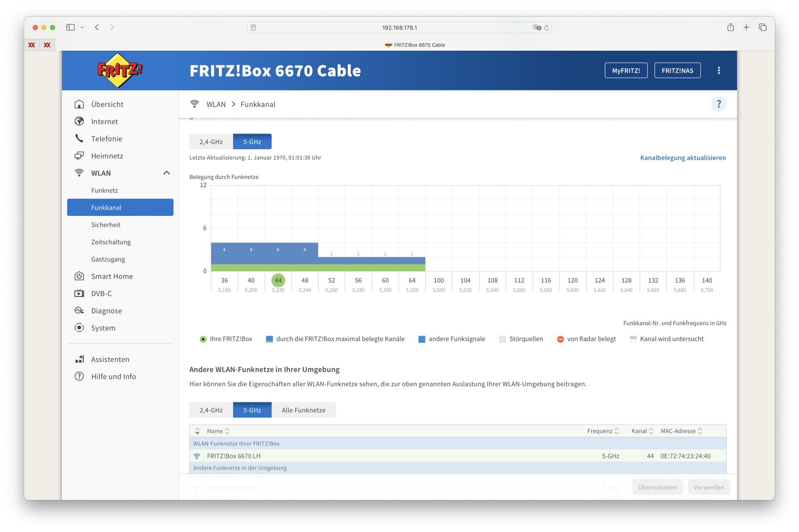Click the WLAN wifi icon in sidebar
Screen dimensions: 799x532
coord(79,173)
